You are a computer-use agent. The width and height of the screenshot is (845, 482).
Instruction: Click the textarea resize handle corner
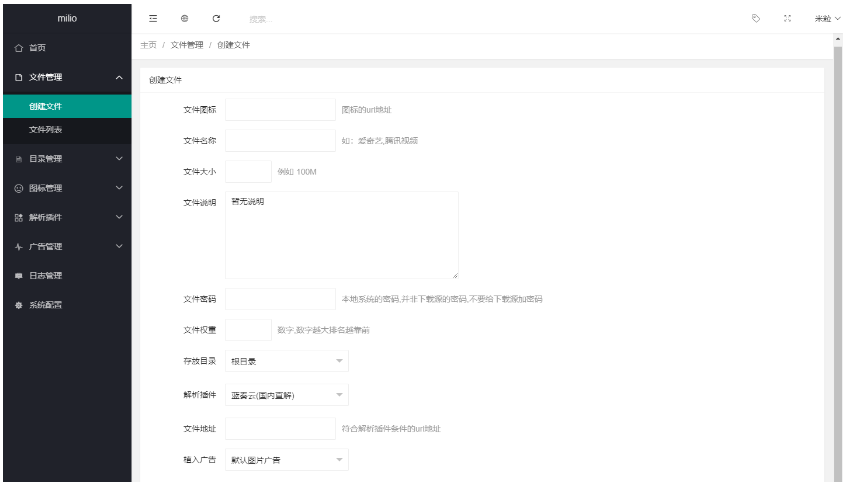pos(455,276)
